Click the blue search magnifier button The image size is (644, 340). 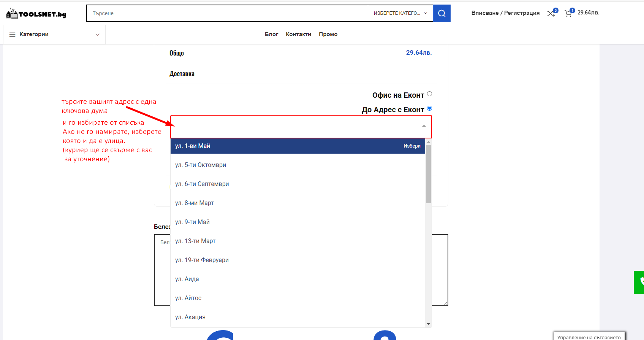[x=441, y=13]
